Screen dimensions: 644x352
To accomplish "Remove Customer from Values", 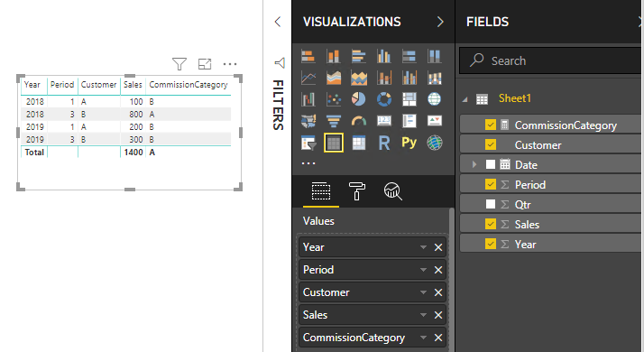I will coord(438,292).
